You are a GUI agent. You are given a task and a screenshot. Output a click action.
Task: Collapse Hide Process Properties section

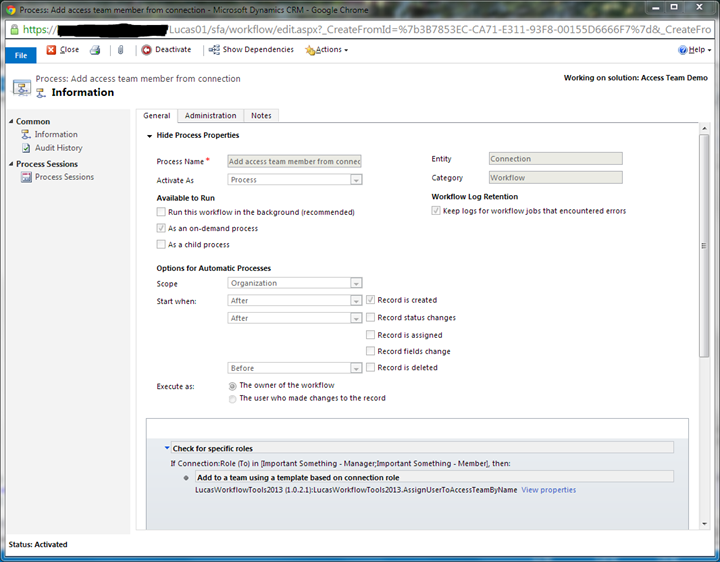pyautogui.click(x=149, y=136)
